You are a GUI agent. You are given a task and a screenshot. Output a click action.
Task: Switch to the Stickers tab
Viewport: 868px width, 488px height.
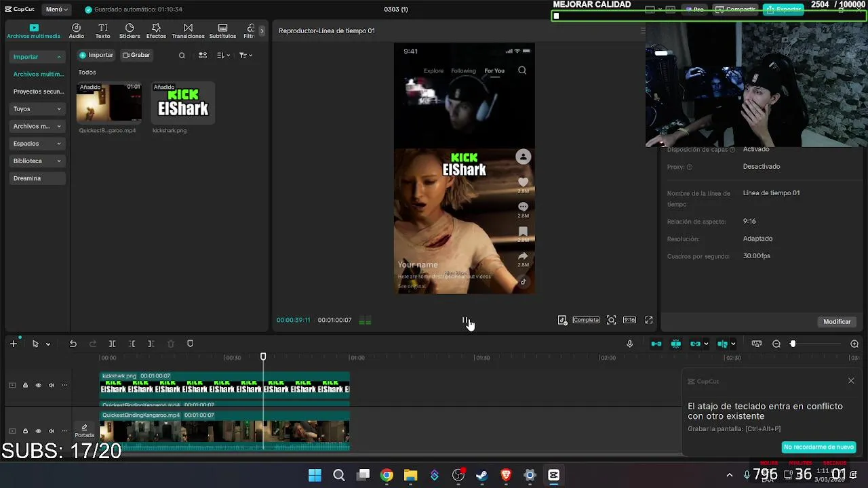130,31
